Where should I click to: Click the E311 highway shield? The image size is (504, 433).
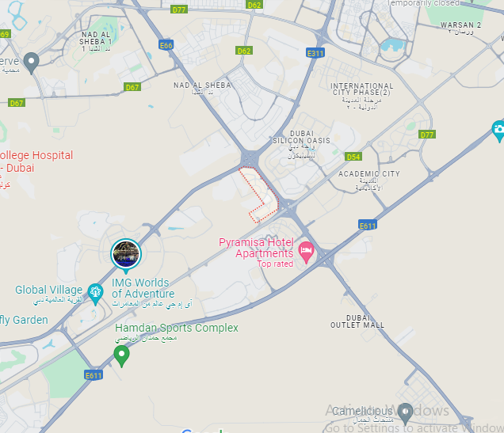coord(315,53)
